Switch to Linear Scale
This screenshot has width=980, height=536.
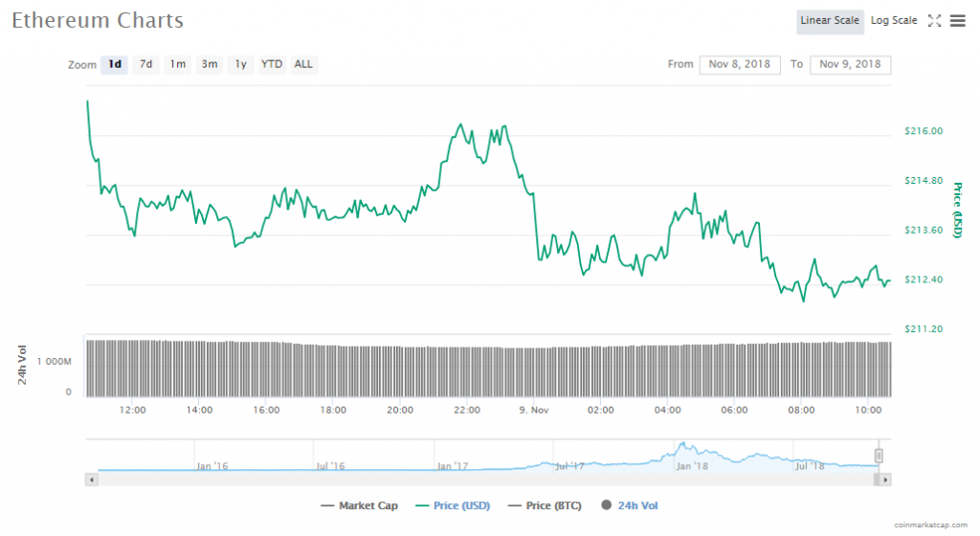pyautogui.click(x=830, y=21)
